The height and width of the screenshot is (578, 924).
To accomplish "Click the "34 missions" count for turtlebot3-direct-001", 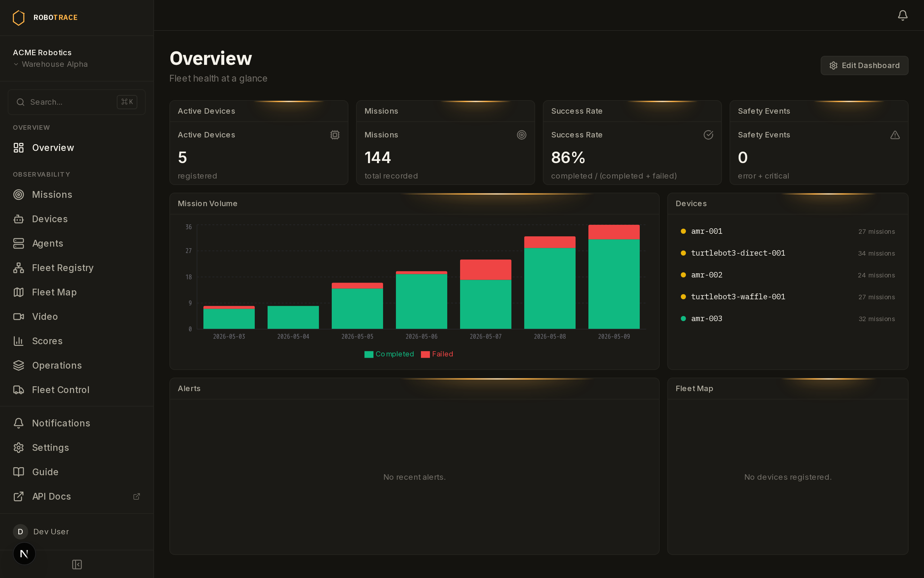I will point(876,253).
